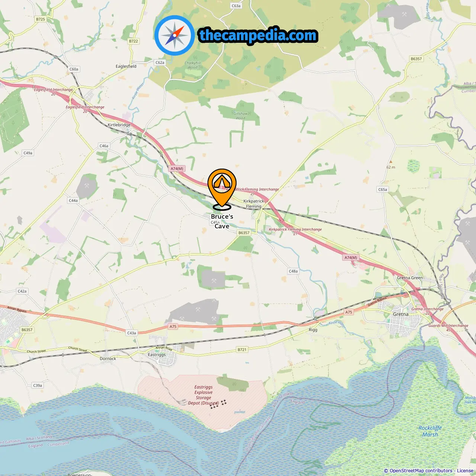The image size is (476, 476).
Task: Select the Gretna Green label
Action: tap(410, 278)
